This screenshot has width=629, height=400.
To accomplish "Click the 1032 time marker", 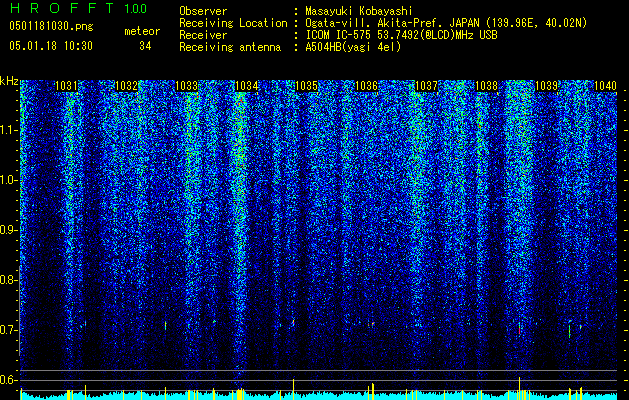I will click(127, 86).
